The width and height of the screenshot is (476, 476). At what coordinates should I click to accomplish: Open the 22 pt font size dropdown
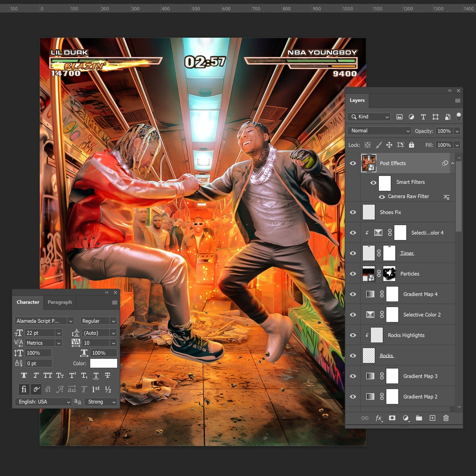tap(59, 333)
